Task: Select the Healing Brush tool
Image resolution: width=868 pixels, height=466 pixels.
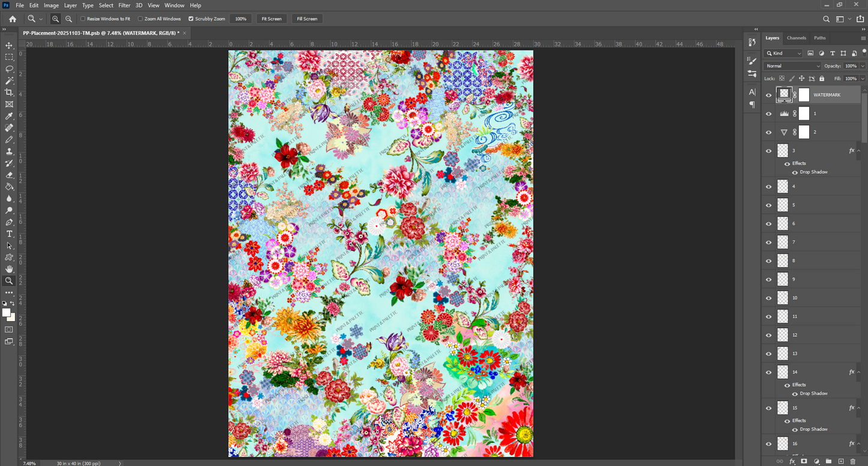Action: coord(9,127)
